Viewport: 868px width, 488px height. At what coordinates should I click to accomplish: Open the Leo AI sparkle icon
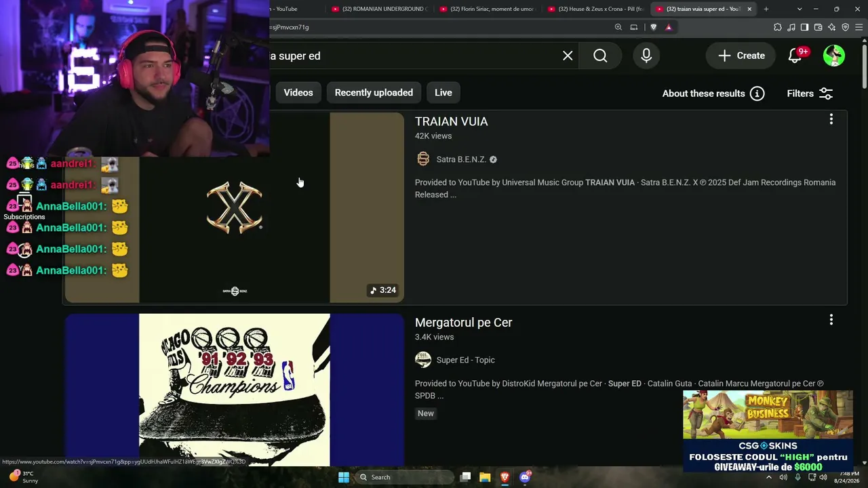point(832,27)
